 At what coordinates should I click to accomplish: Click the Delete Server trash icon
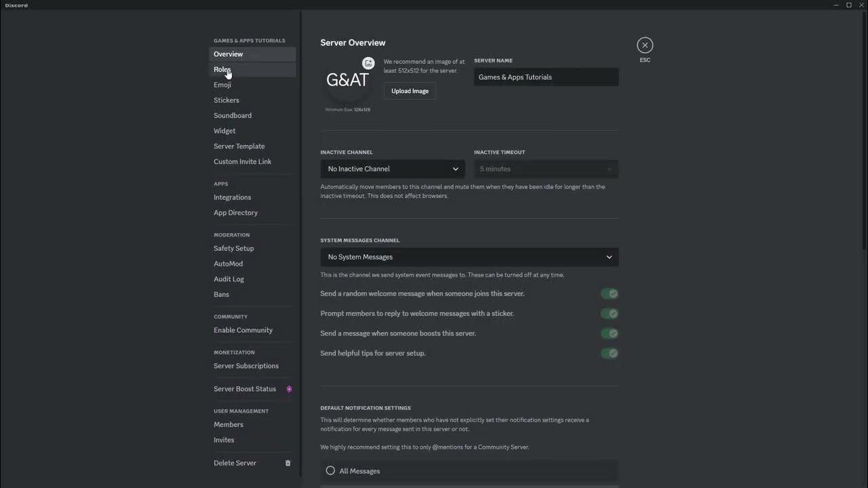pos(288,463)
